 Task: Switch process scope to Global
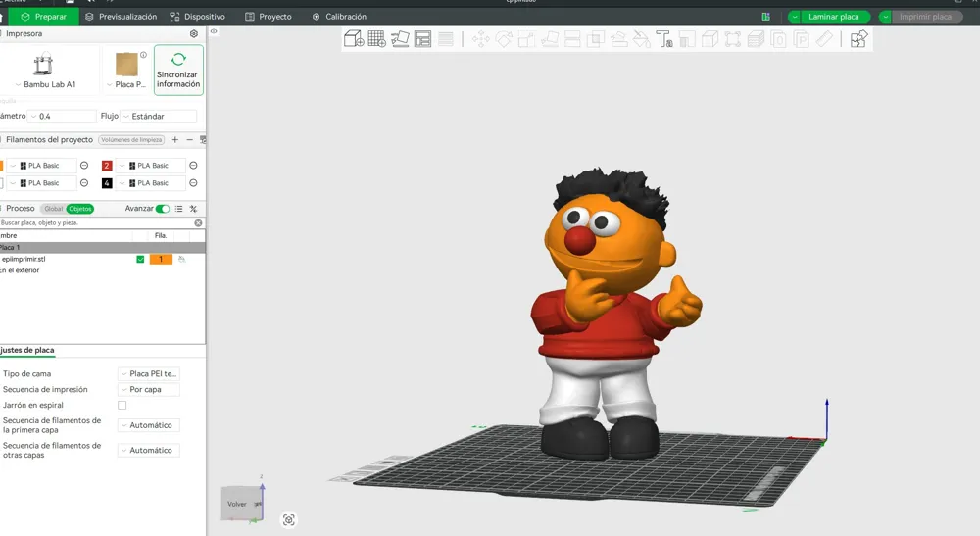click(x=53, y=209)
